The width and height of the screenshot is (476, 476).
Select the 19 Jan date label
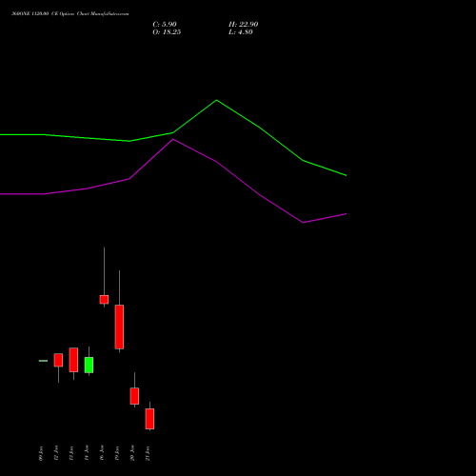click(x=117, y=453)
